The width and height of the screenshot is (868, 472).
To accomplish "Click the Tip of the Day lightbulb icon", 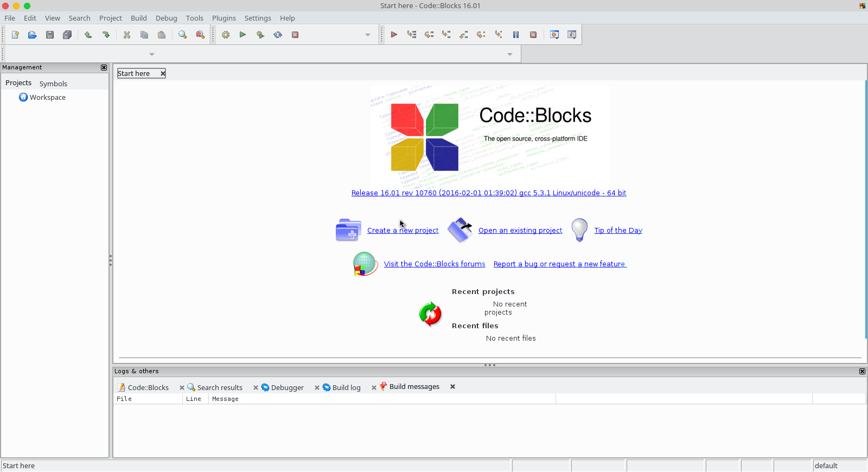I will (x=579, y=230).
